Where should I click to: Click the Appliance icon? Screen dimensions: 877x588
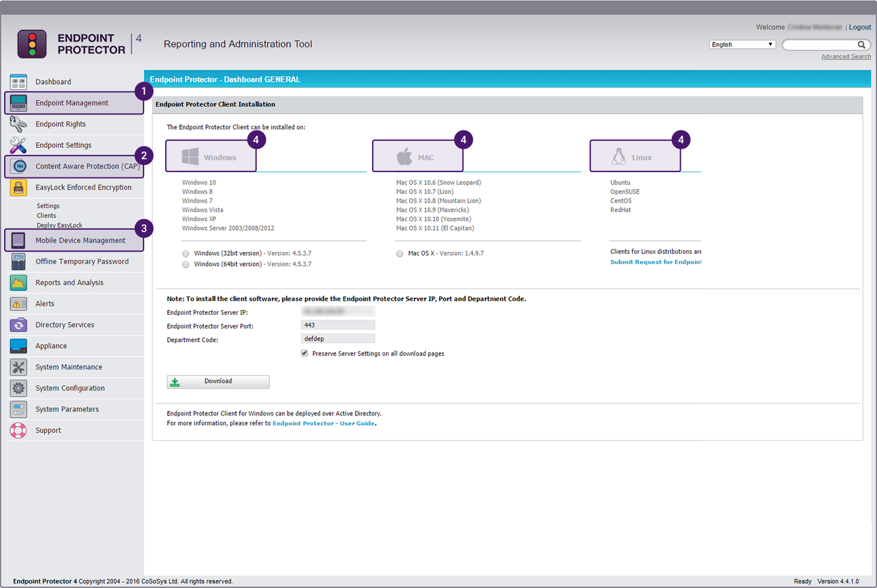pyautogui.click(x=18, y=346)
